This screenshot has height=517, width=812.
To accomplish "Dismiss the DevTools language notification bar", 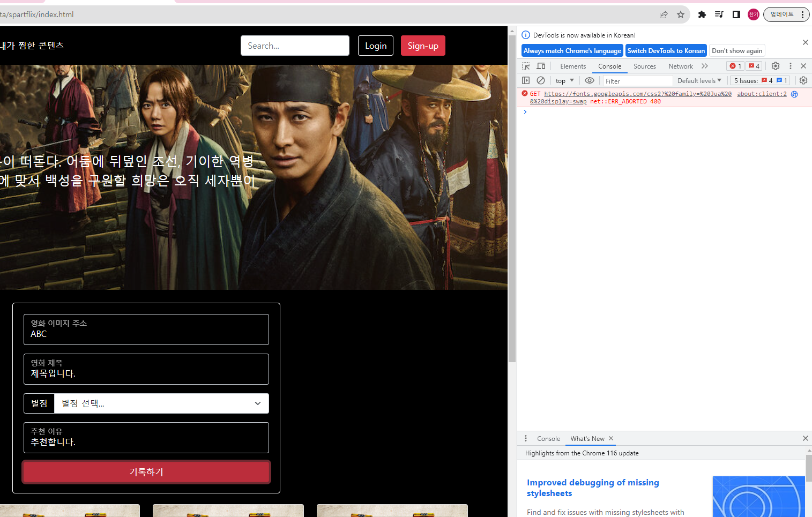I will click(x=805, y=42).
